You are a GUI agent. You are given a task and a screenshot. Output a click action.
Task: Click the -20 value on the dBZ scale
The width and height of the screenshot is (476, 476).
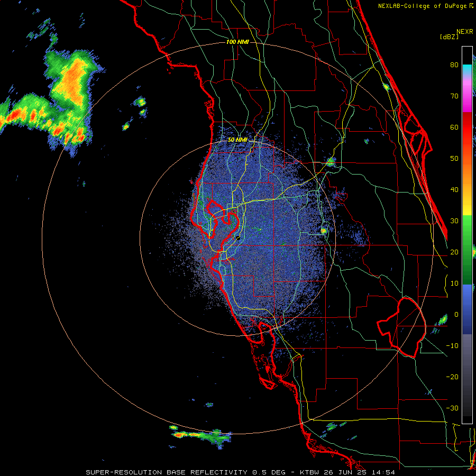[x=452, y=377]
